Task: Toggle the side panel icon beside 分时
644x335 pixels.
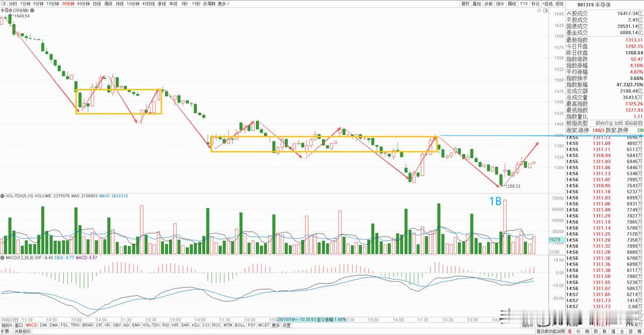Action: 4,4
